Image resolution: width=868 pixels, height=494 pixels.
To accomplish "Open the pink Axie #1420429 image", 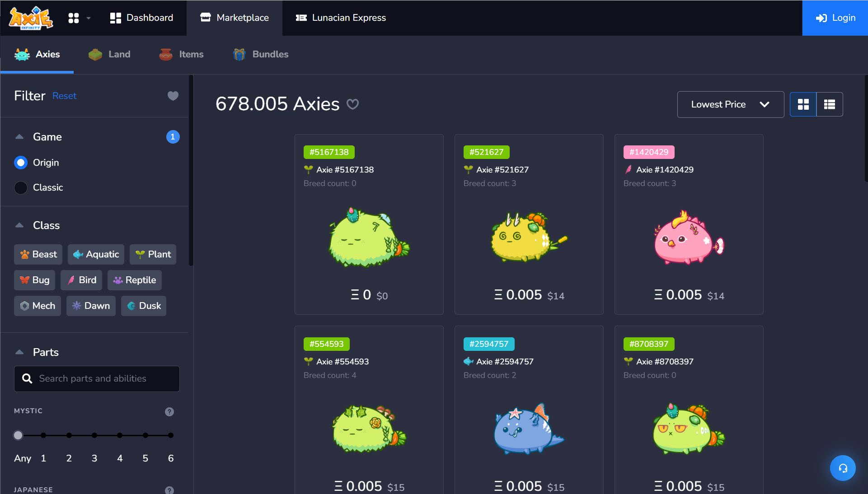I will click(689, 237).
